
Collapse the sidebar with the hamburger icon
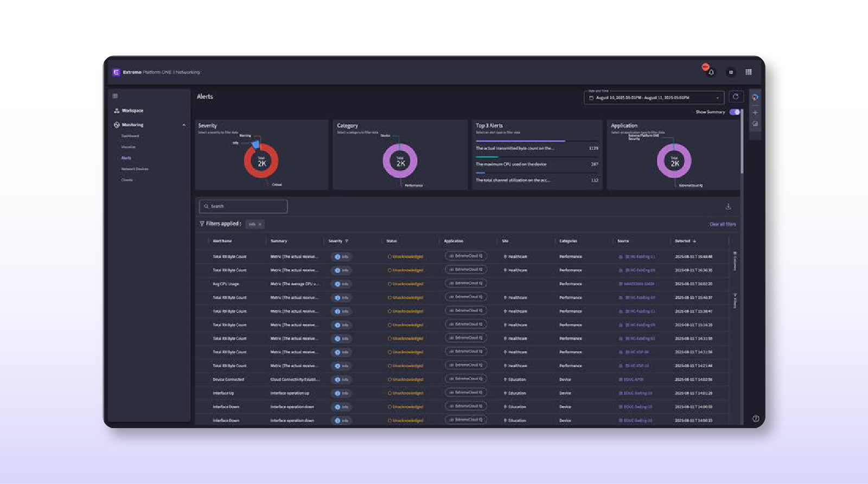click(115, 96)
